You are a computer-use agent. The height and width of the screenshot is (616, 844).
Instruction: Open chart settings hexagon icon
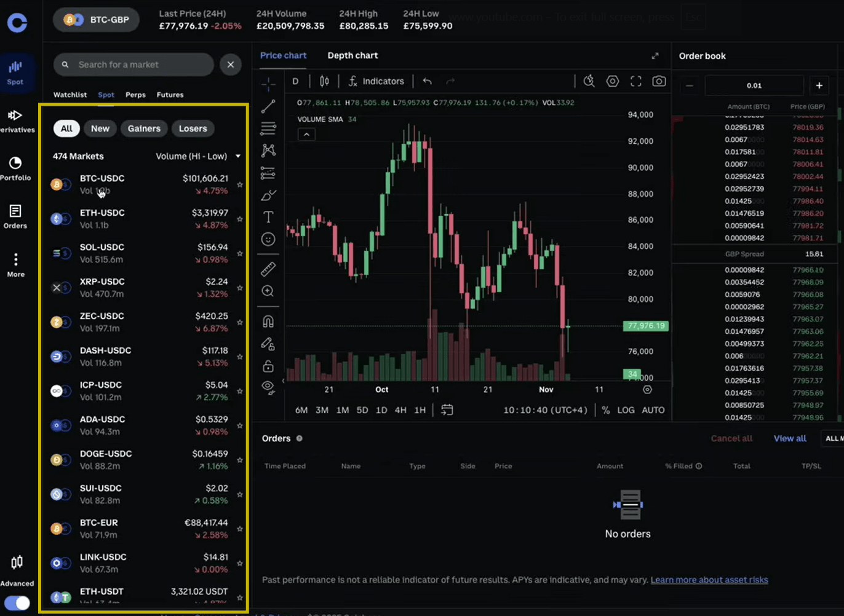click(x=612, y=81)
